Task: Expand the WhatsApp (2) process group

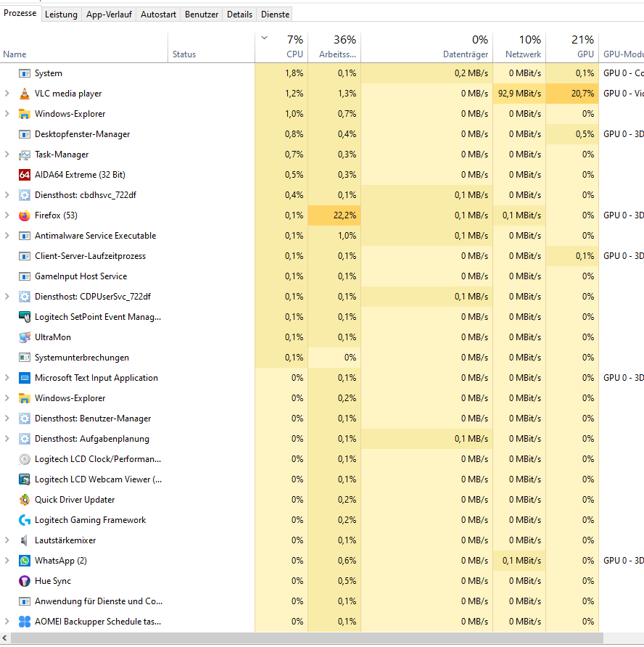Action: click(x=7, y=561)
